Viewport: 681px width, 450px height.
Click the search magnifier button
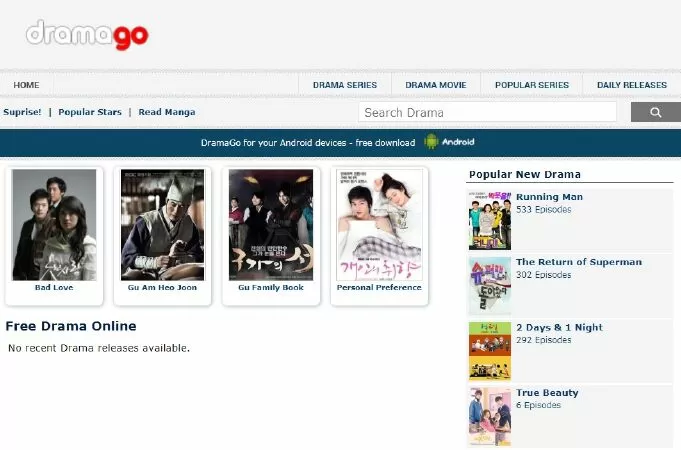coord(655,112)
